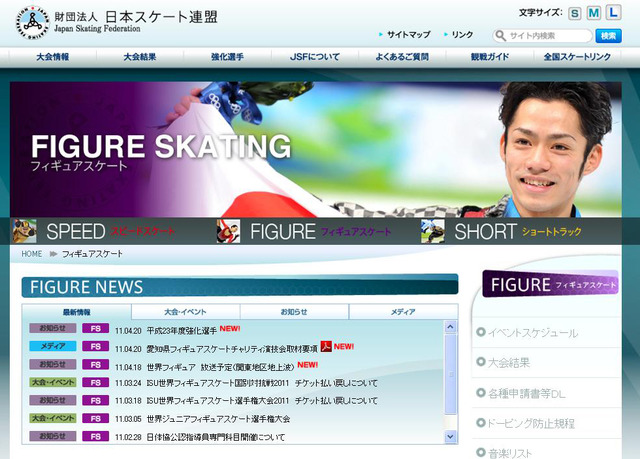Image resolution: width=640 pixels, height=459 pixels.
Task: Open news 日体協公認指導員専門科目開催について
Action: coord(216,437)
